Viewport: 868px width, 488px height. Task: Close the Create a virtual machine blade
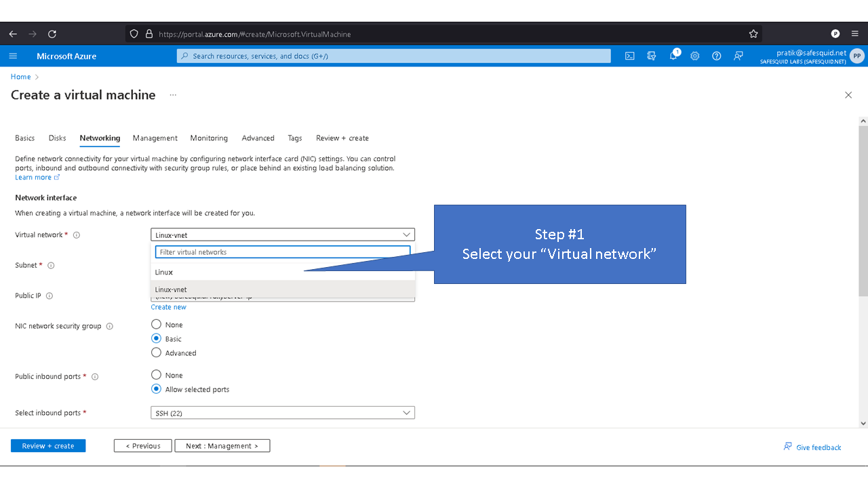(x=848, y=95)
